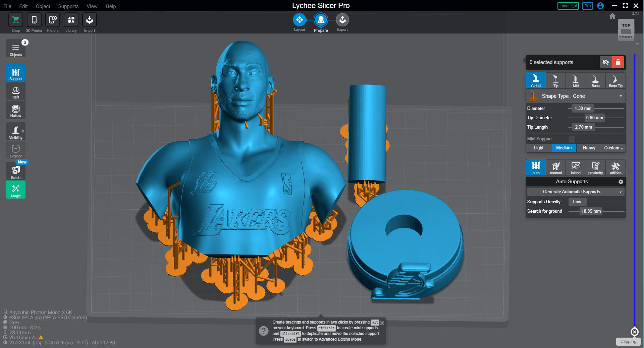Screen dimensions: 644x348
Task: Open Shape Type Cone dropdown
Action: [x=576, y=96]
